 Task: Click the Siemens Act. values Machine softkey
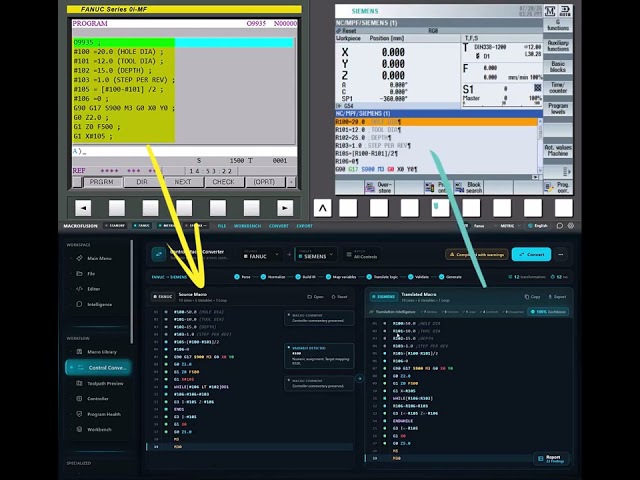point(558,150)
